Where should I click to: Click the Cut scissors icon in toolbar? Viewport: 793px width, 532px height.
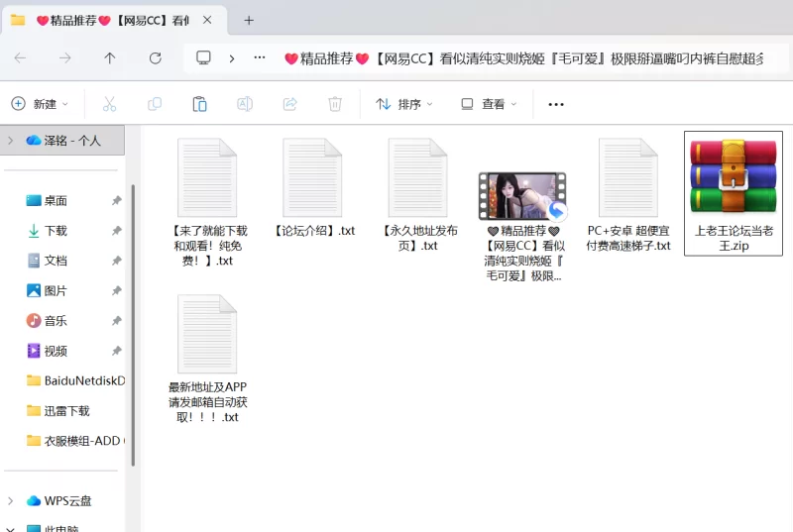(x=109, y=104)
